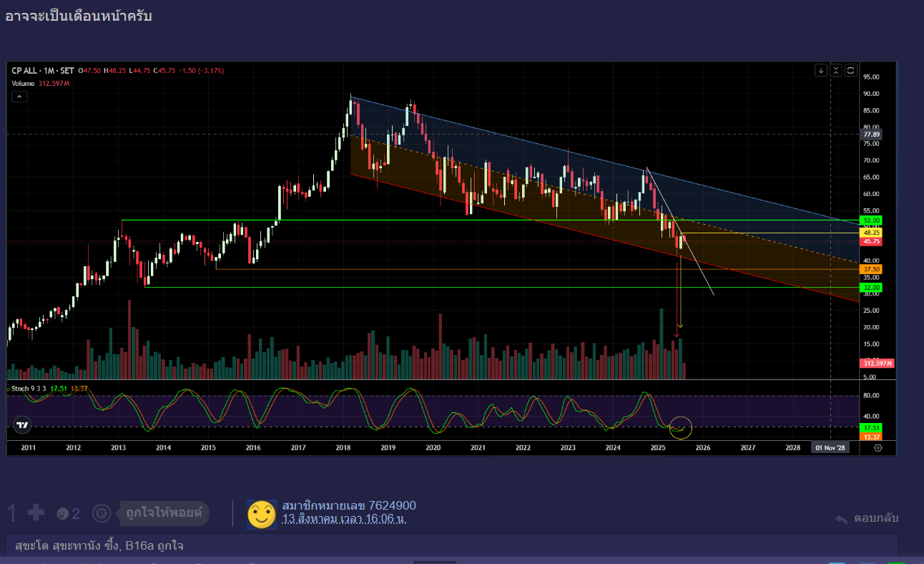The image size is (924, 564).
Task: Click the ตอบกลับ reply button
Action: [x=876, y=518]
